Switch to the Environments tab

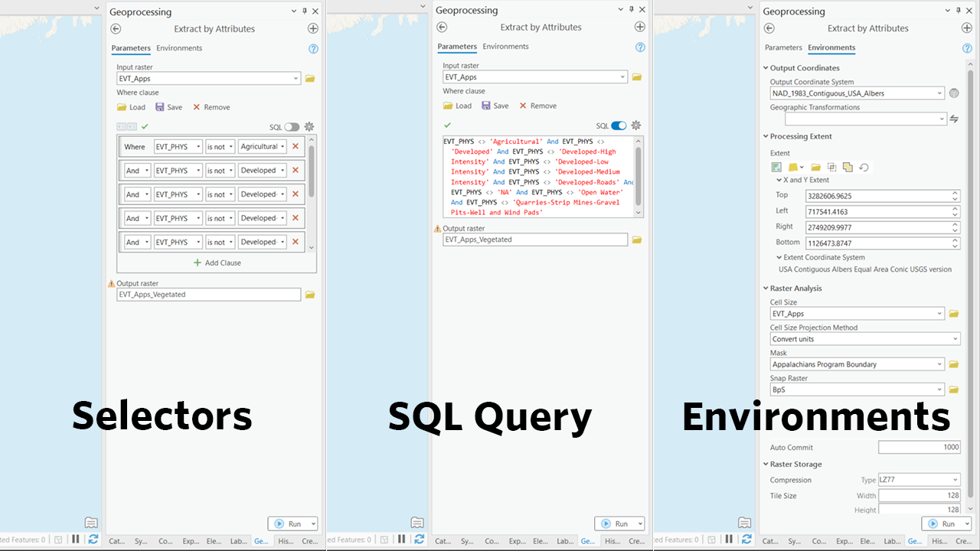click(179, 47)
